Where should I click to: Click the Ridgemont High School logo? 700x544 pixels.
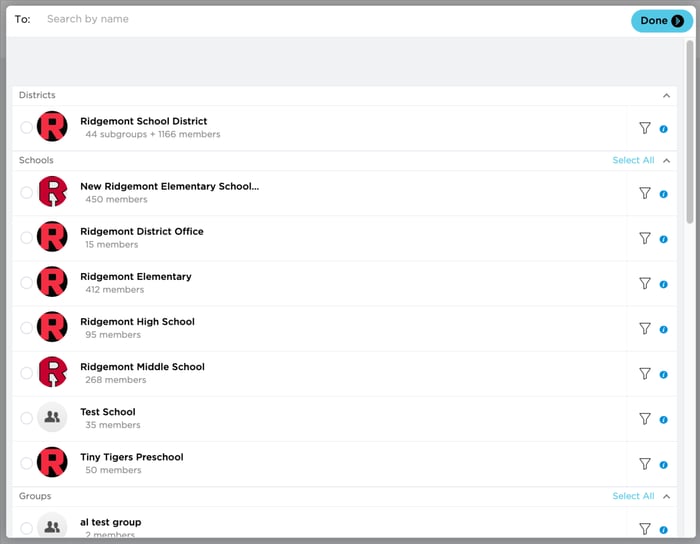click(x=52, y=327)
